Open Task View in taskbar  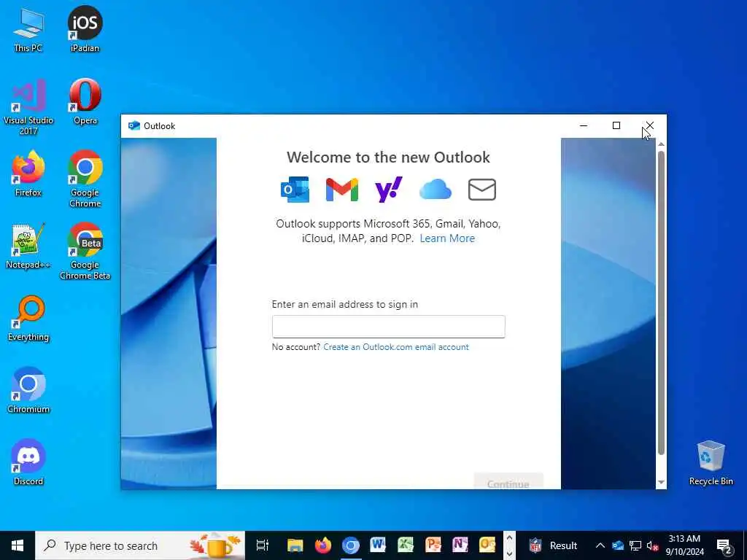coord(263,545)
